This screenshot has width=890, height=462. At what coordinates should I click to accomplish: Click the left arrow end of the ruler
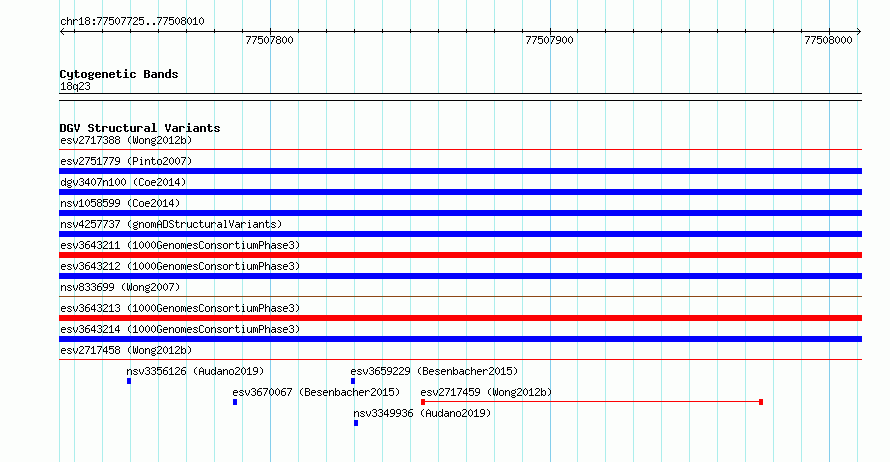coord(62,31)
